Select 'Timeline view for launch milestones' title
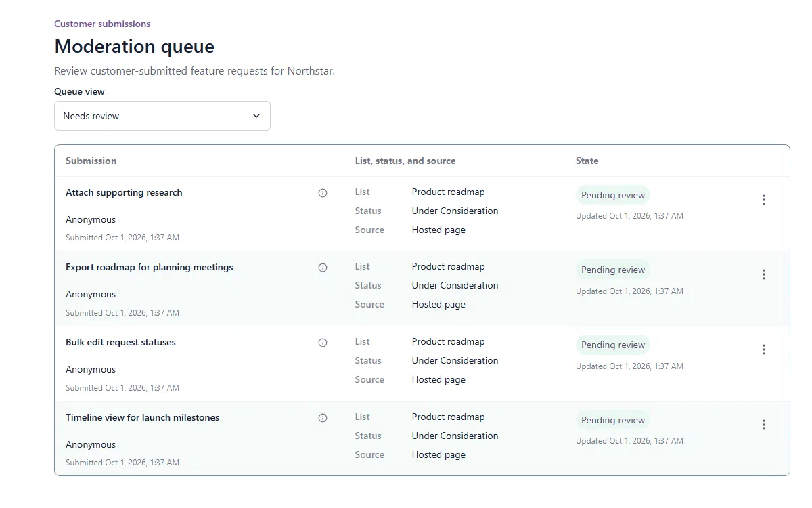 [x=143, y=418]
